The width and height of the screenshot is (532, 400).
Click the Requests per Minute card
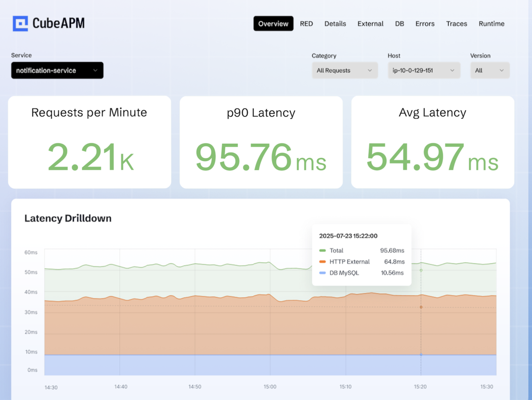point(90,142)
